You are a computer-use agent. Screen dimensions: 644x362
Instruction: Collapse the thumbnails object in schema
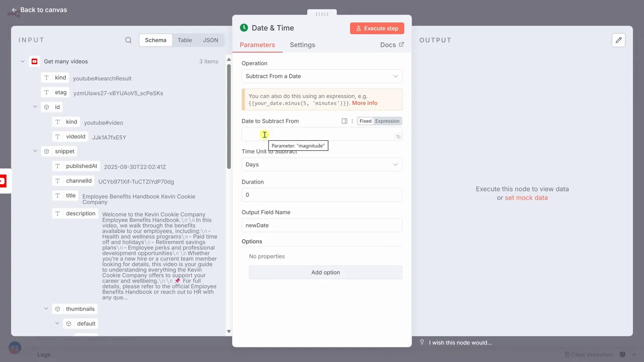point(46,309)
